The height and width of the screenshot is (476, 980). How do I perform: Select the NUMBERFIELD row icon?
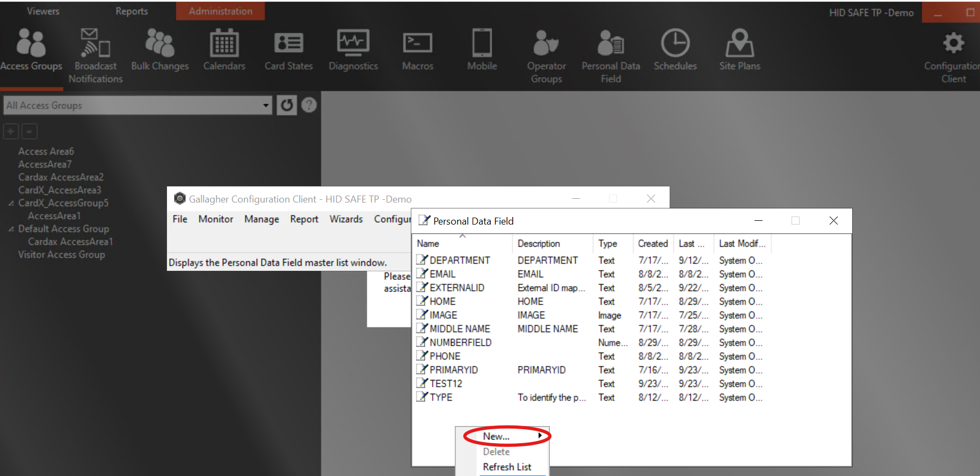point(423,342)
